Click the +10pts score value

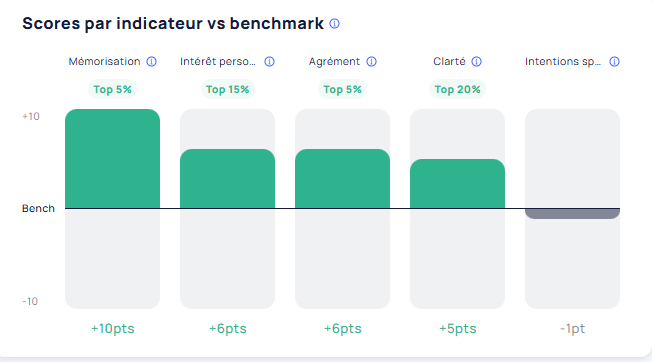pos(113,328)
